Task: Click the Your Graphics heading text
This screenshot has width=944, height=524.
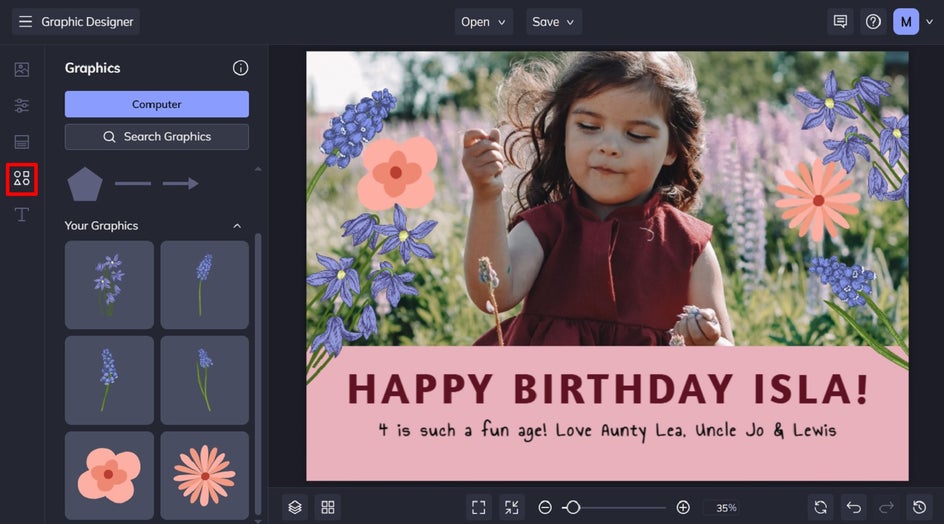Action: pos(101,226)
